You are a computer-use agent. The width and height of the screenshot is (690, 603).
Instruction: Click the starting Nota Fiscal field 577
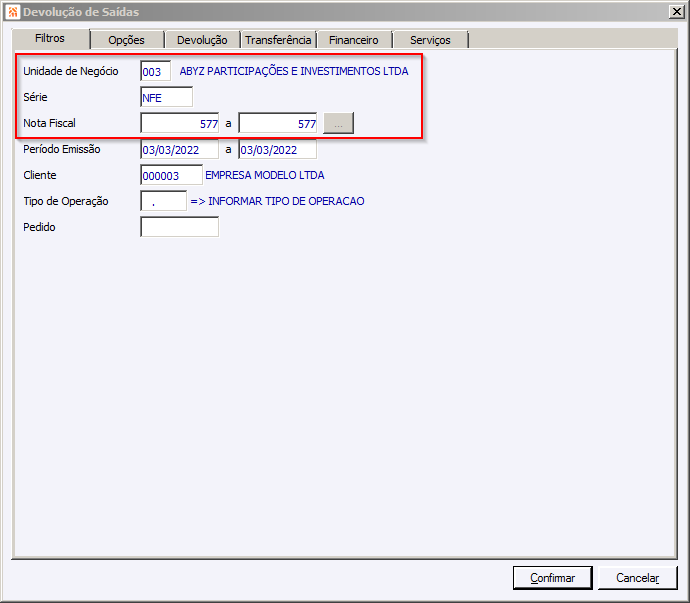click(x=180, y=123)
